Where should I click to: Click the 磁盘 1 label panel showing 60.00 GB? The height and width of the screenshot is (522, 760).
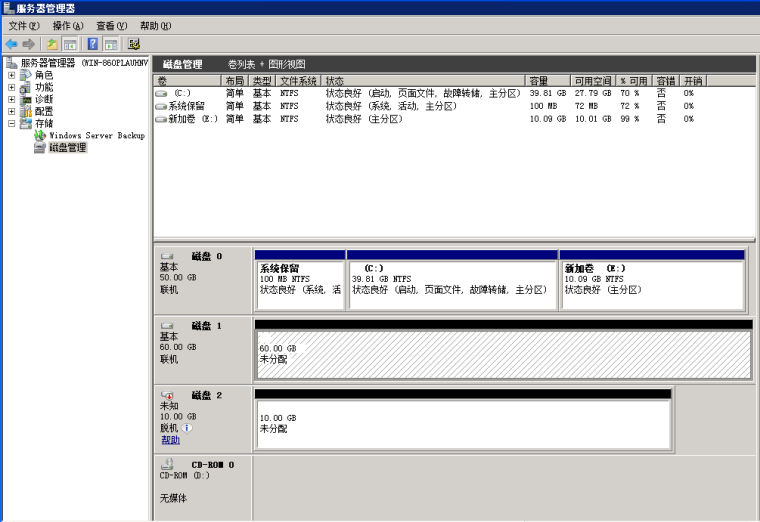[203, 349]
